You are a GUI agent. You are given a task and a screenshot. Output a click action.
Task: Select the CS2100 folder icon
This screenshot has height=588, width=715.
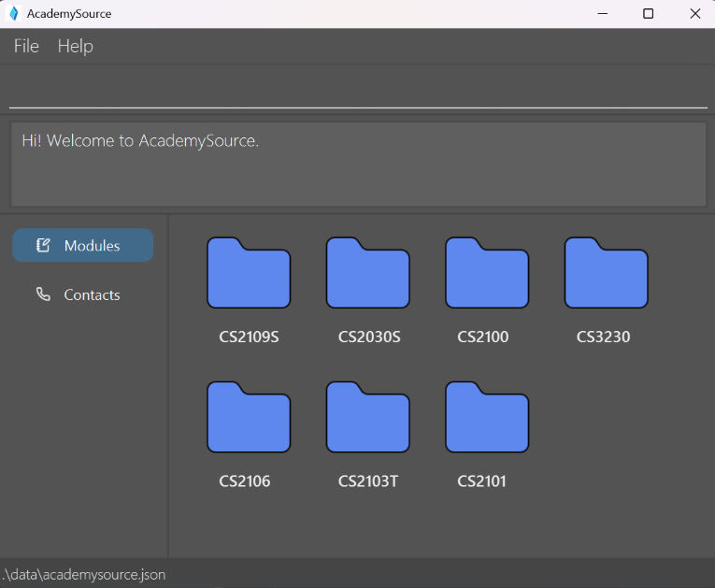click(487, 273)
